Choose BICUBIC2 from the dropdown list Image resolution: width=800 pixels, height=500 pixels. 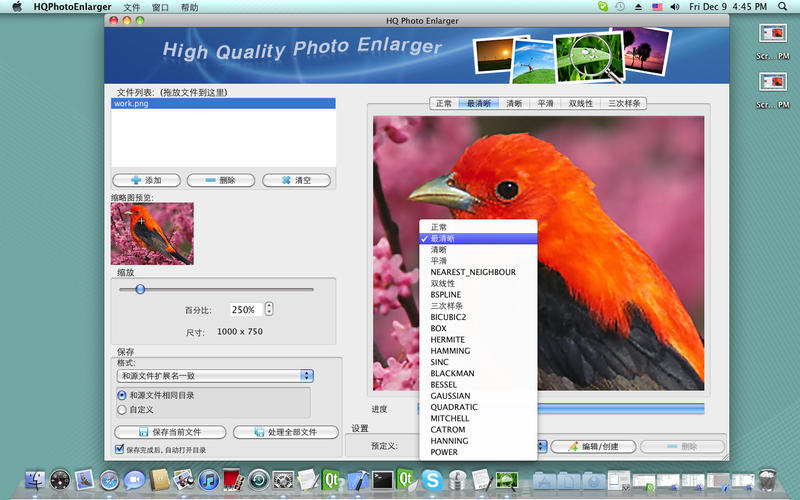tap(448, 317)
